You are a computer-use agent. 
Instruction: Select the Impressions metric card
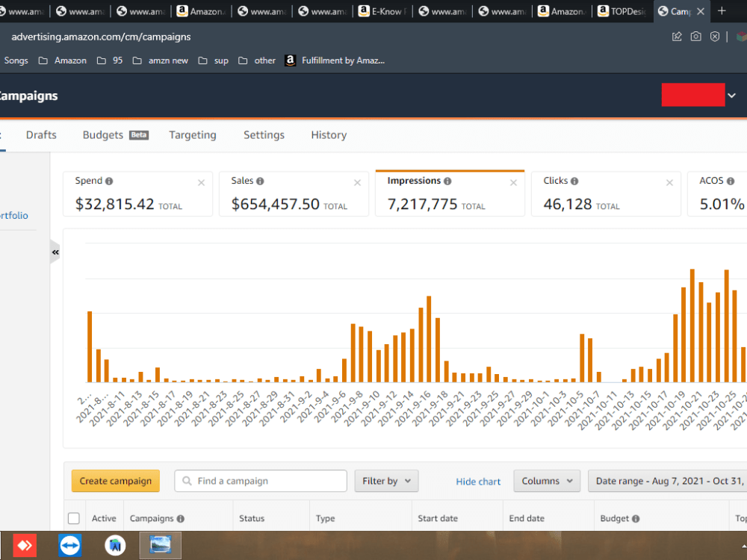(x=450, y=194)
